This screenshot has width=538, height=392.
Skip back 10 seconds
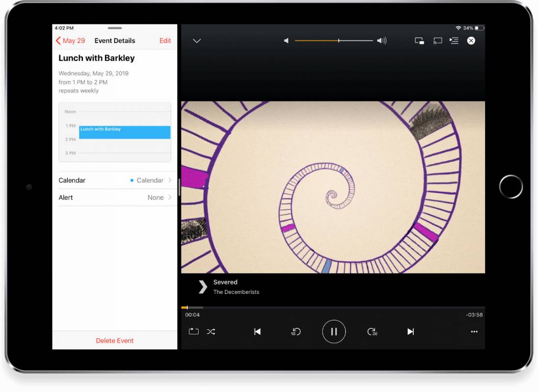[295, 332]
